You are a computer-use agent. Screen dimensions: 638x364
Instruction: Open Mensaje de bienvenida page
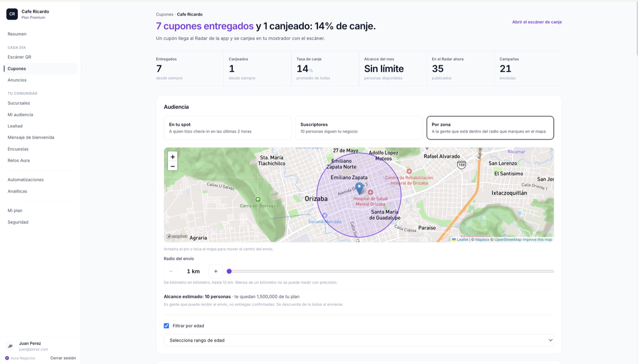pyautogui.click(x=31, y=138)
